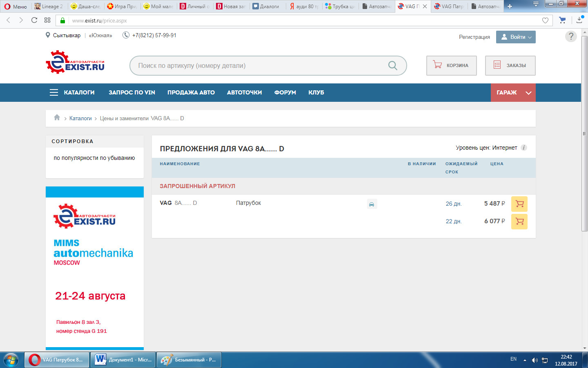
Task: Open the ФОРУМ menu item
Action: click(285, 92)
